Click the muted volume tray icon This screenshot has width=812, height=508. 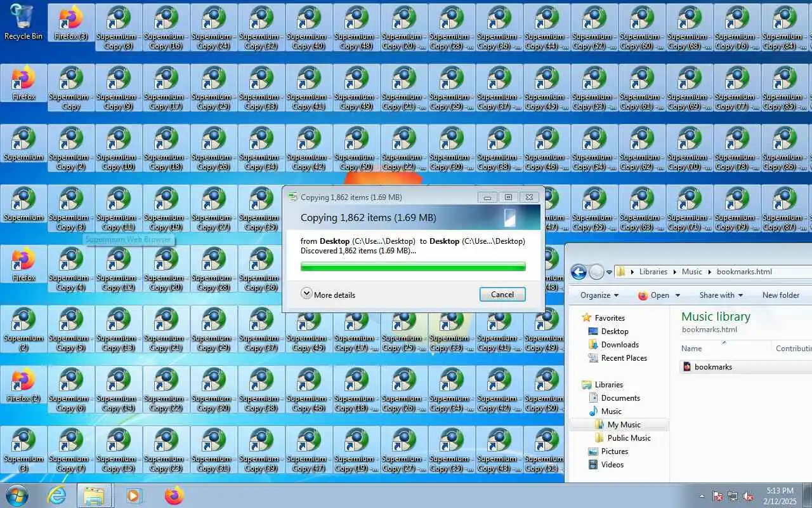click(749, 496)
